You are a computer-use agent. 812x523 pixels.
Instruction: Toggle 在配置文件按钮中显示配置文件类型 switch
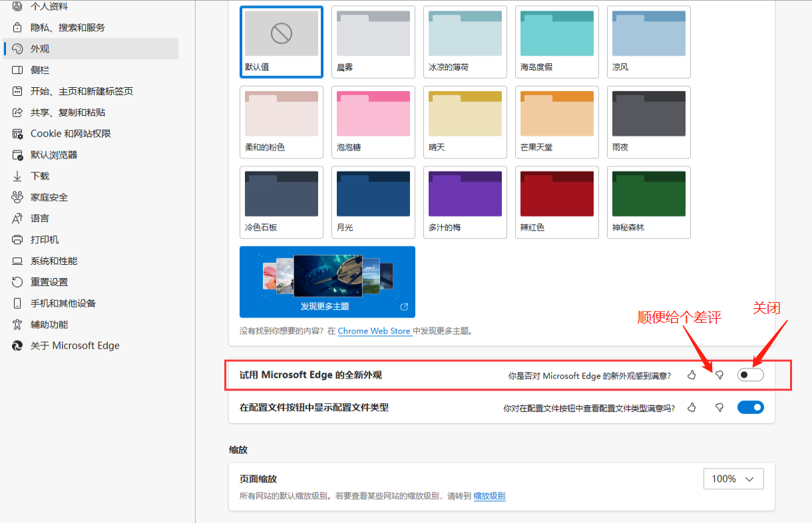coord(751,407)
